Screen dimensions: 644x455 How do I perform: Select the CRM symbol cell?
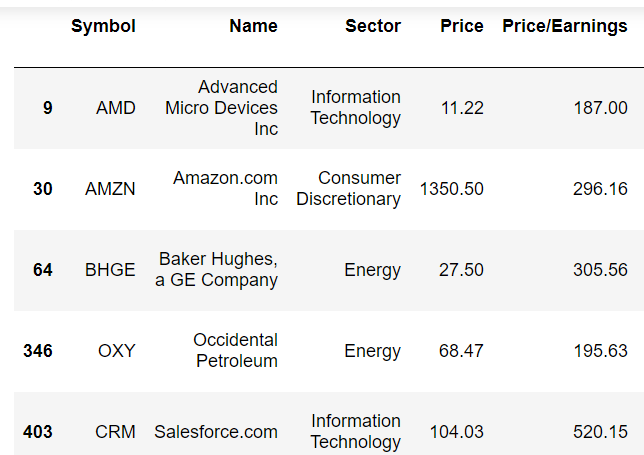(x=116, y=432)
